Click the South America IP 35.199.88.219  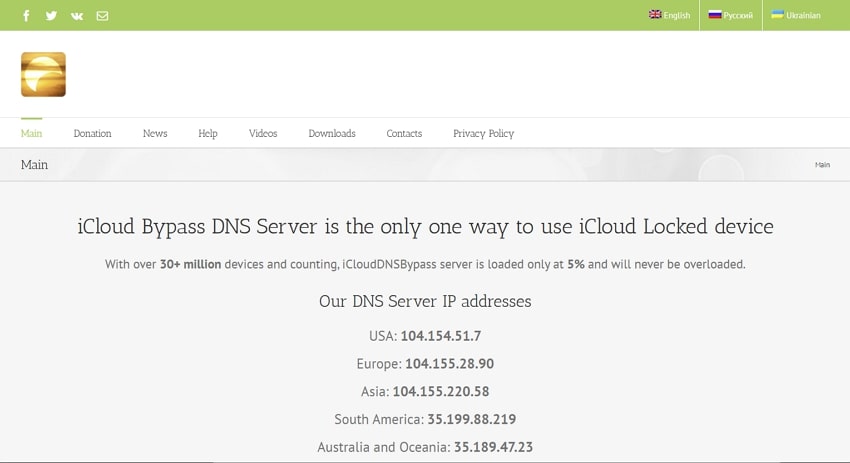(x=472, y=419)
